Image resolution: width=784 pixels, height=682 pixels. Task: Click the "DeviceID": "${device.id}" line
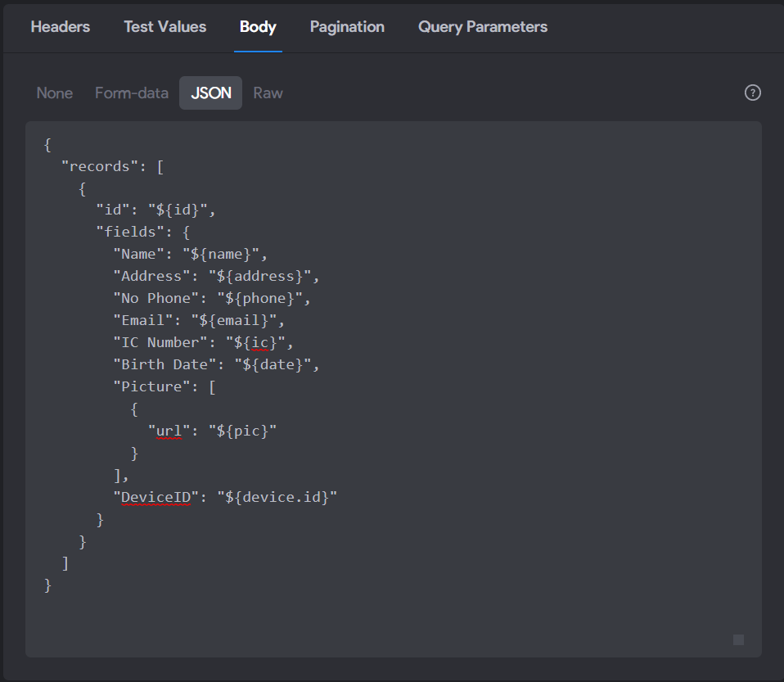[x=225, y=497]
